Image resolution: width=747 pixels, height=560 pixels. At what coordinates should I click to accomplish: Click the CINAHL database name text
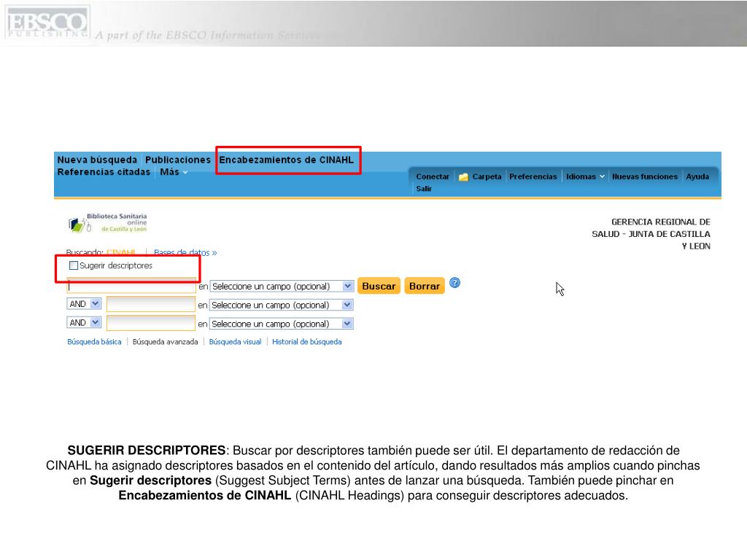click(122, 252)
